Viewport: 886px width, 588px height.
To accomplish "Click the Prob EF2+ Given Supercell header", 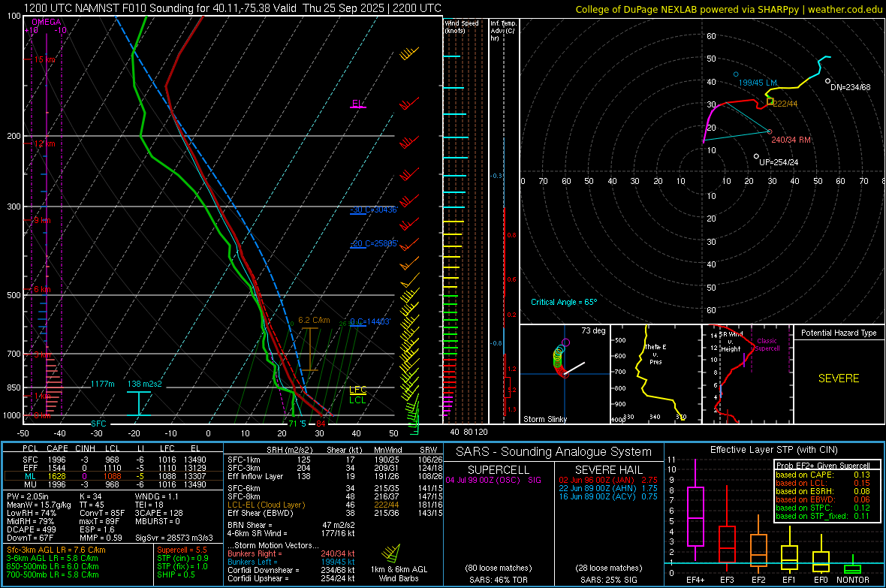I will click(823, 466).
